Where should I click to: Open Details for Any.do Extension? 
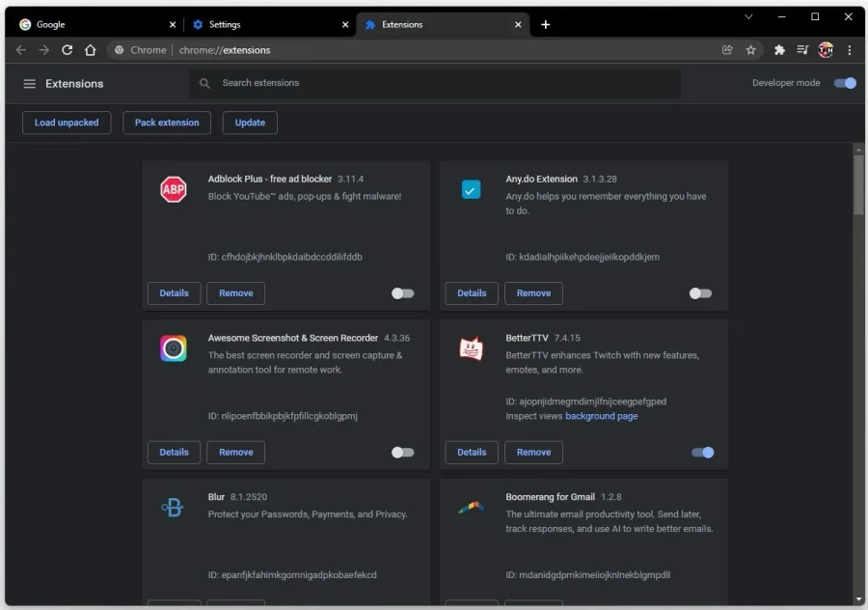pyautogui.click(x=472, y=293)
